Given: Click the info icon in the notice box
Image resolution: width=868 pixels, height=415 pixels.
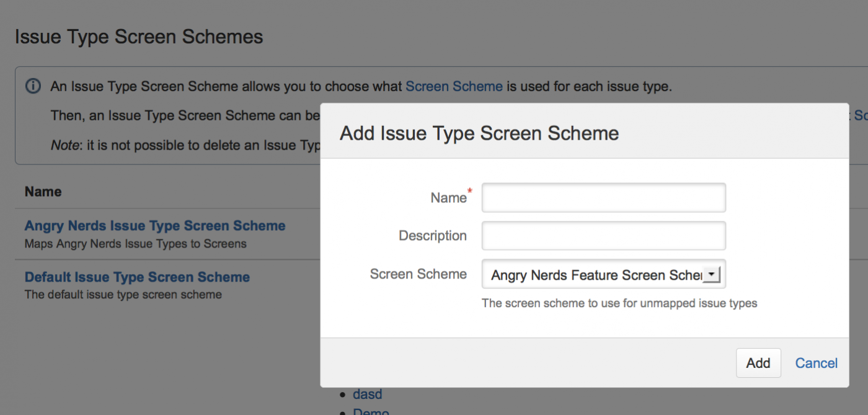Looking at the screenshot, I should (33, 86).
